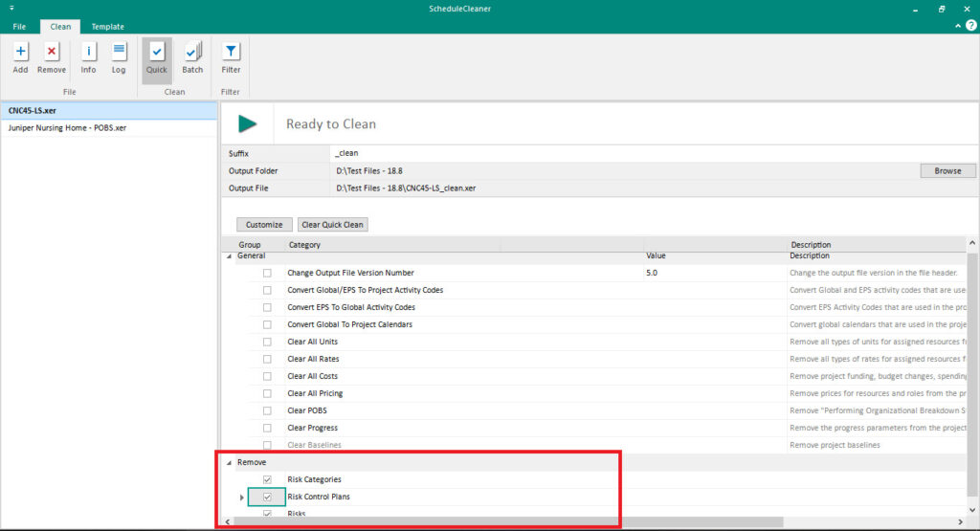Click the horizontal scrollbar right arrow
Image resolution: width=980 pixels, height=531 pixels.
[960, 521]
